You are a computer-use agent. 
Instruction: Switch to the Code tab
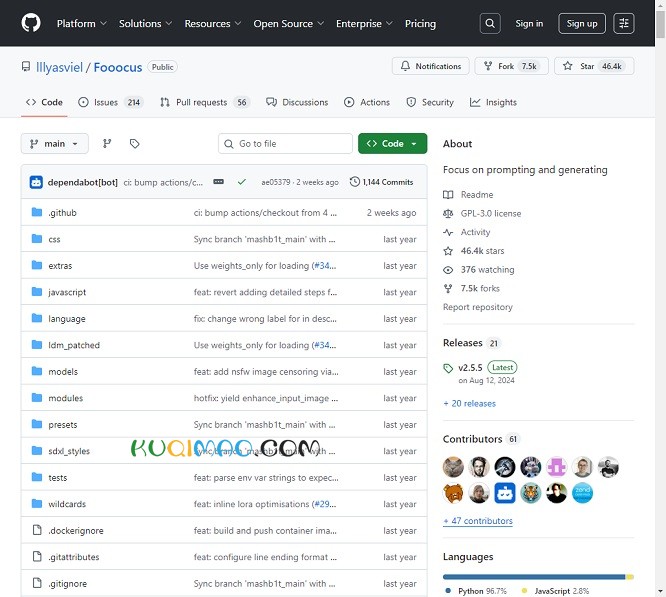point(44,102)
